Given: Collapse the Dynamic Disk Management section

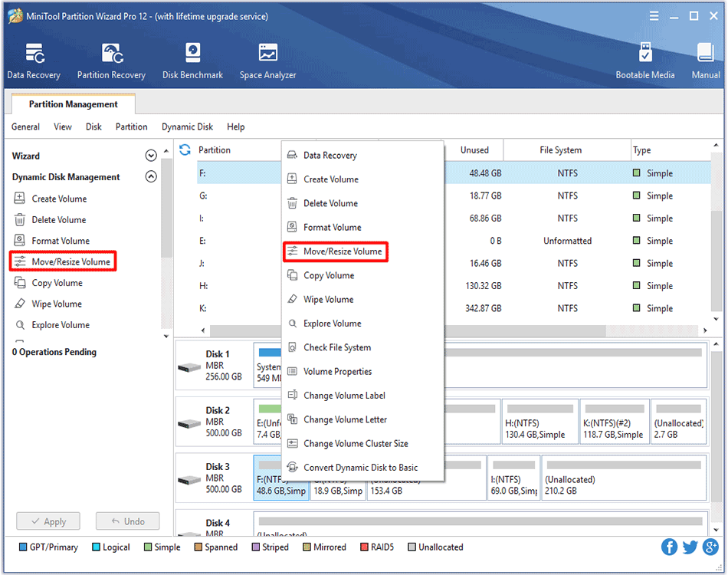Looking at the screenshot, I should click(x=151, y=176).
